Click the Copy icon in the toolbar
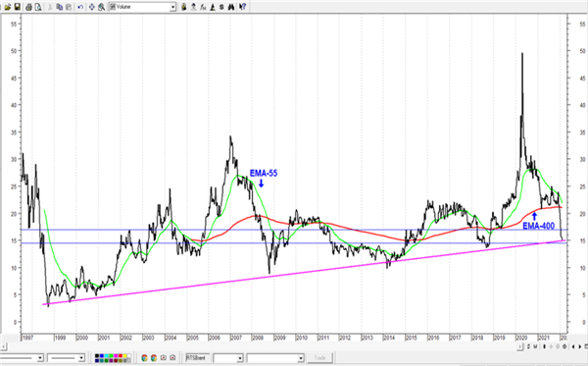The height and width of the screenshot is (366, 588). click(x=59, y=7)
